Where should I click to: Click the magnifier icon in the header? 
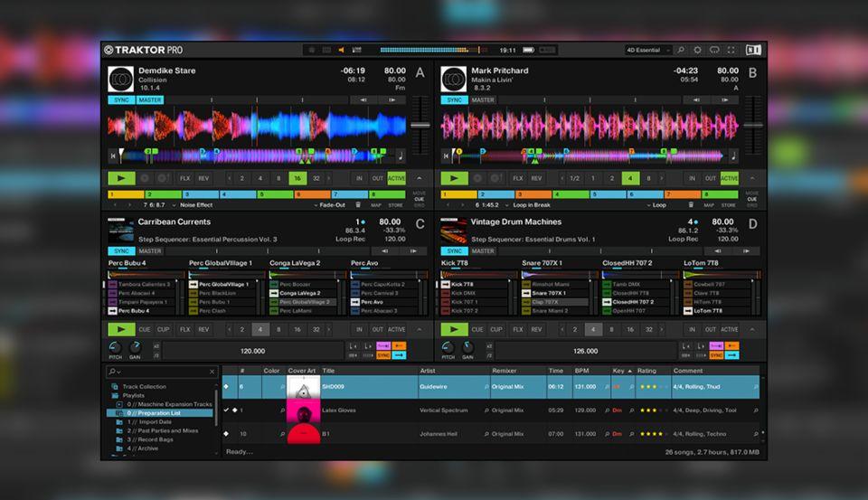click(681, 50)
